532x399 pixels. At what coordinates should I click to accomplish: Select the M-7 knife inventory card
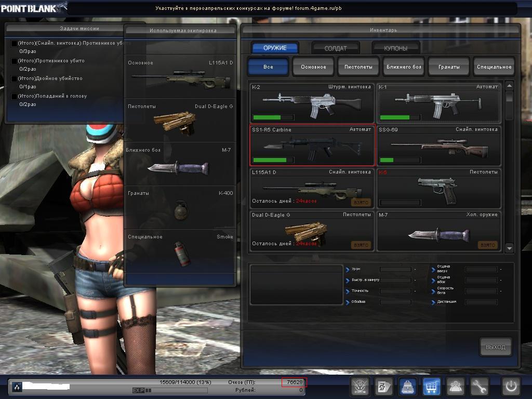click(x=438, y=231)
